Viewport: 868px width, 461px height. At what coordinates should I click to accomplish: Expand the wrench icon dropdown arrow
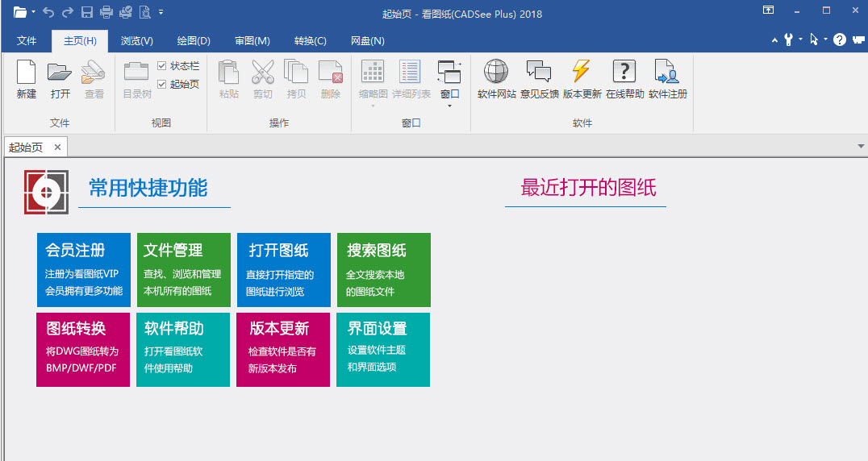(800, 39)
